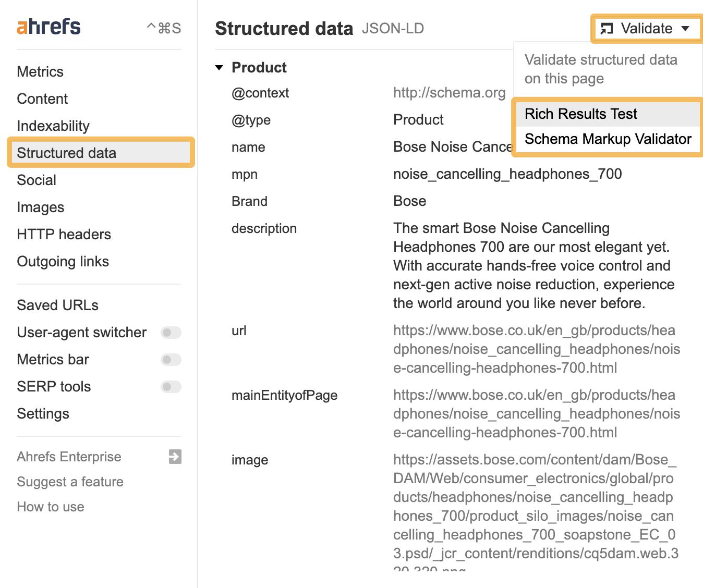View the Indexability panel

pos(53,126)
